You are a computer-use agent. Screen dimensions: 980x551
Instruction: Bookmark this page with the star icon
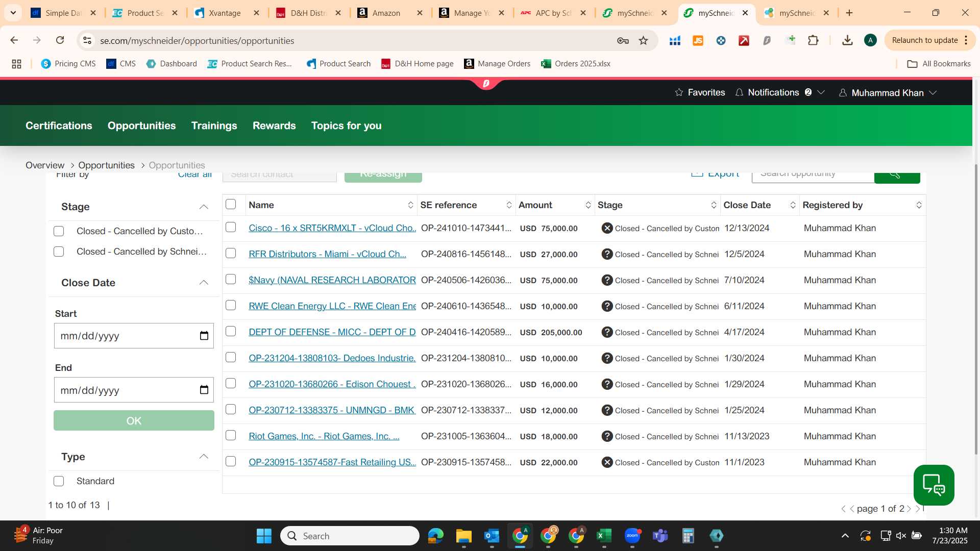point(643,40)
